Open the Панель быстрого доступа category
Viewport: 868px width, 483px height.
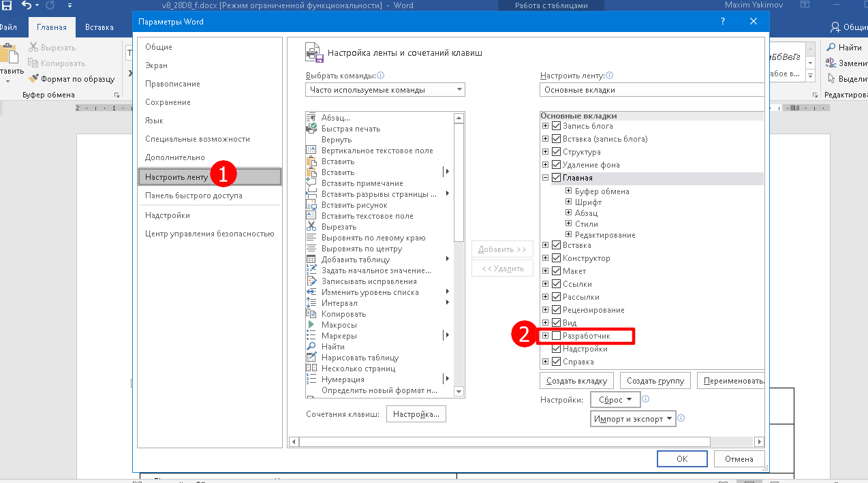point(209,196)
